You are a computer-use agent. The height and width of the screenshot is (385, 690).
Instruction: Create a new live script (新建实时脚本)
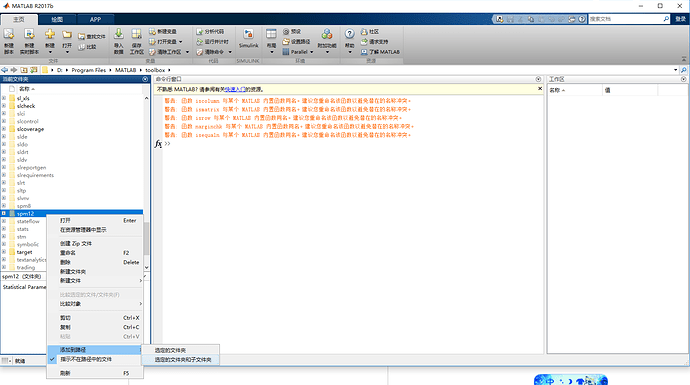coord(29,41)
